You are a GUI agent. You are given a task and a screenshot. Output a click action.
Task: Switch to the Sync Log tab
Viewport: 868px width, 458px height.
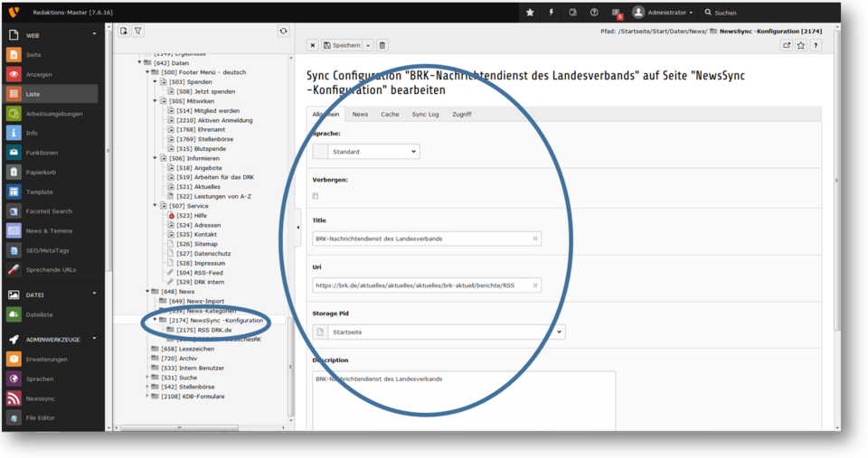click(x=425, y=115)
